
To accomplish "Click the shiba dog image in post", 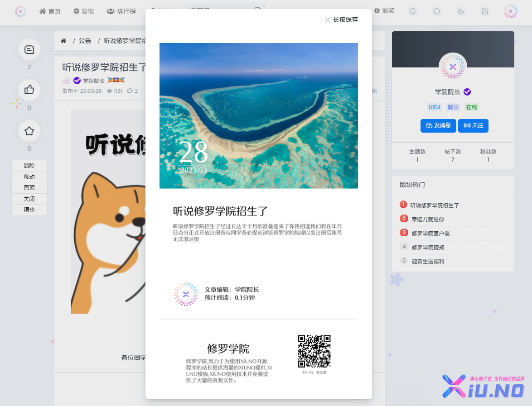I will [x=108, y=212].
